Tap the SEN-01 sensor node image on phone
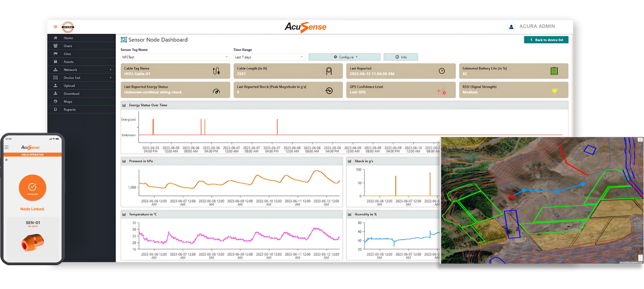 32,243
